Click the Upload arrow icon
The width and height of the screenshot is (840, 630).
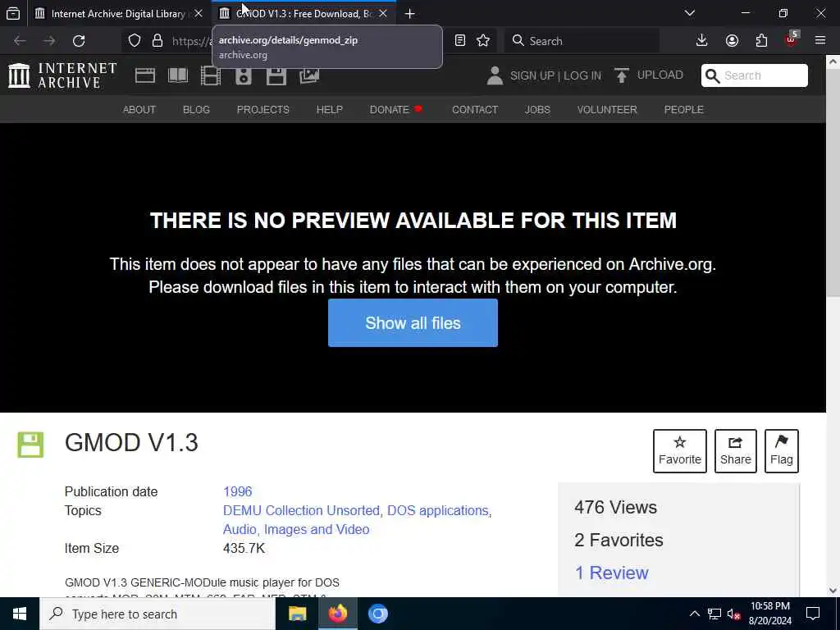click(x=622, y=75)
